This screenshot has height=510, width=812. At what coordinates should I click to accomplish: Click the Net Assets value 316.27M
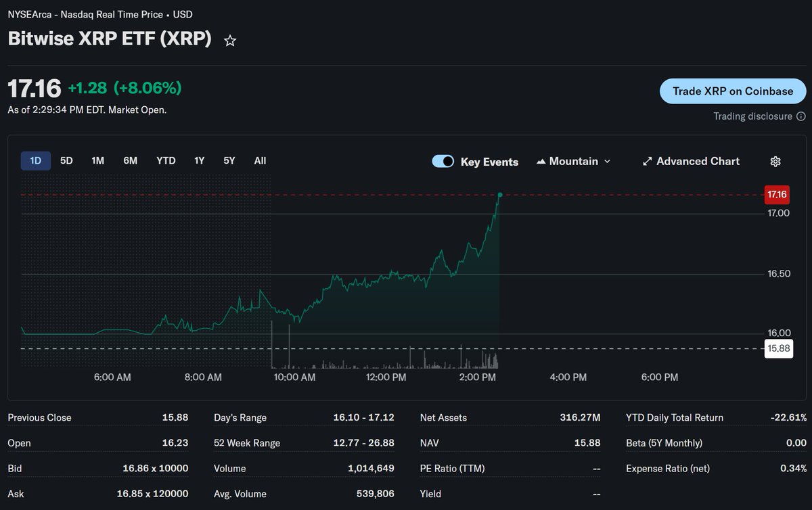coord(580,417)
